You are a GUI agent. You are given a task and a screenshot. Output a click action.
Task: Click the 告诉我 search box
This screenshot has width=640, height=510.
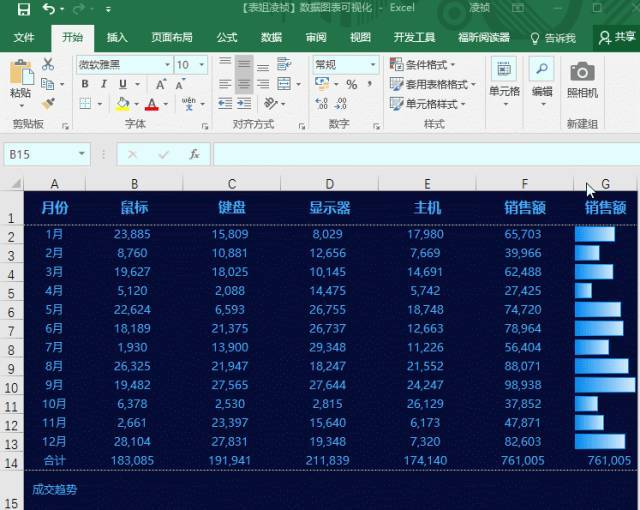tap(553, 38)
